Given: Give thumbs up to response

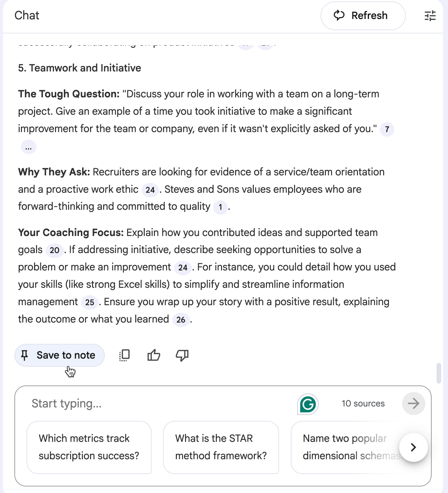Looking at the screenshot, I should 154,355.
